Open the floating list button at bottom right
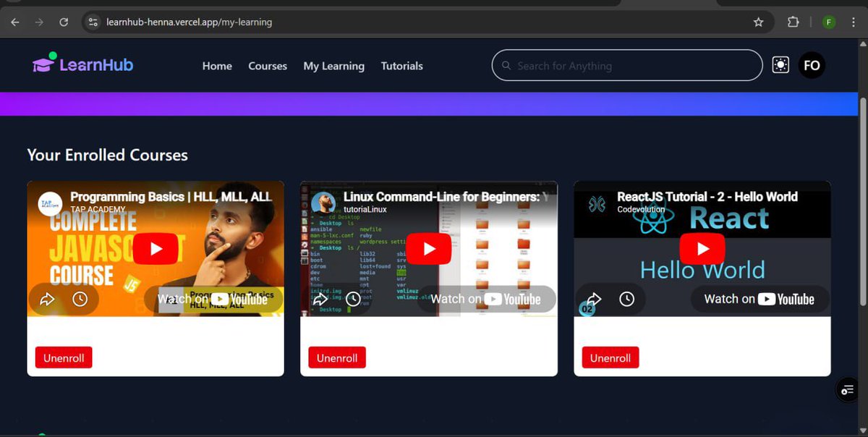The width and height of the screenshot is (868, 437). coord(847,390)
